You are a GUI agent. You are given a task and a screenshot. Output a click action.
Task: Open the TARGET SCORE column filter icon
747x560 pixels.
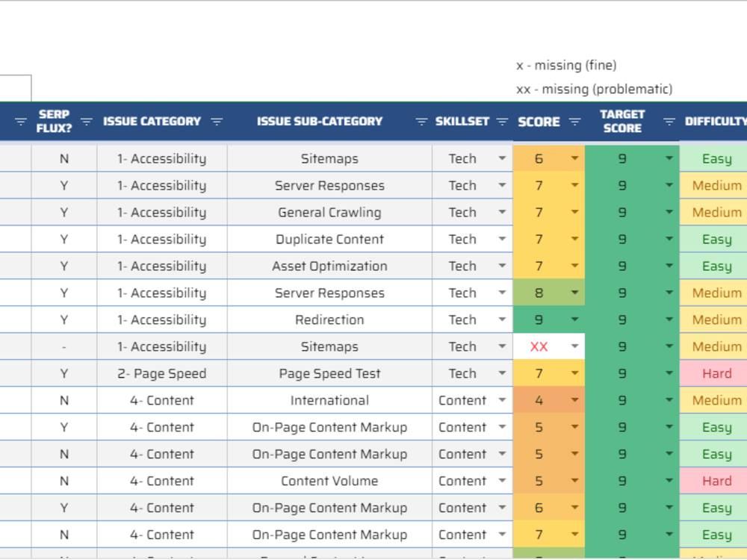pyautogui.click(x=669, y=122)
